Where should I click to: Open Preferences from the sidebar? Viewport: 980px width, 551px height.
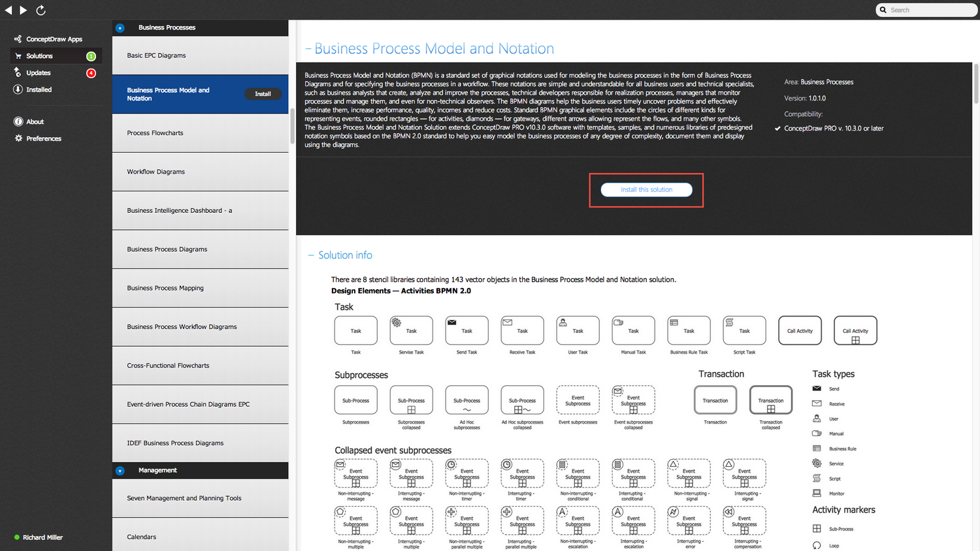click(x=43, y=138)
